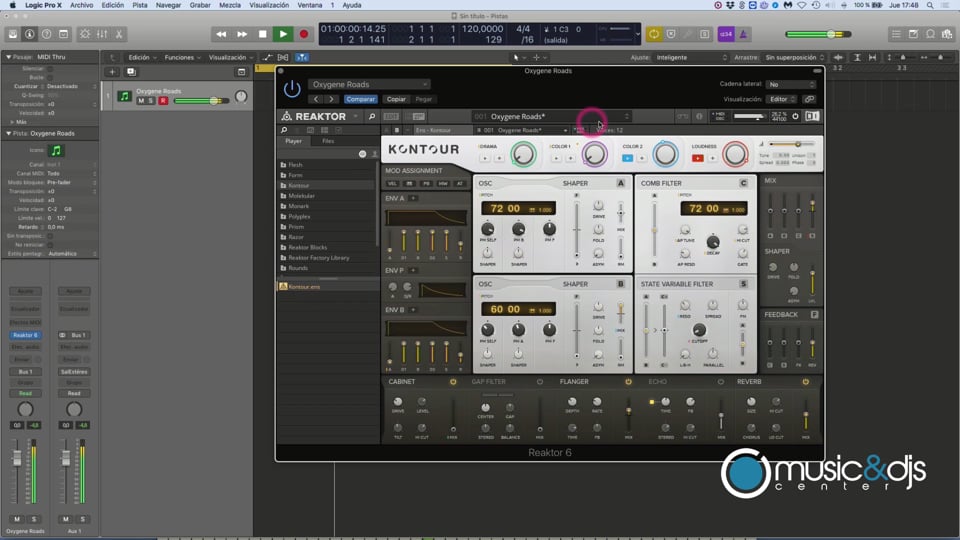Screen dimensions: 960x540
Task: Open the Mixer icon in control bar
Action: point(102,34)
